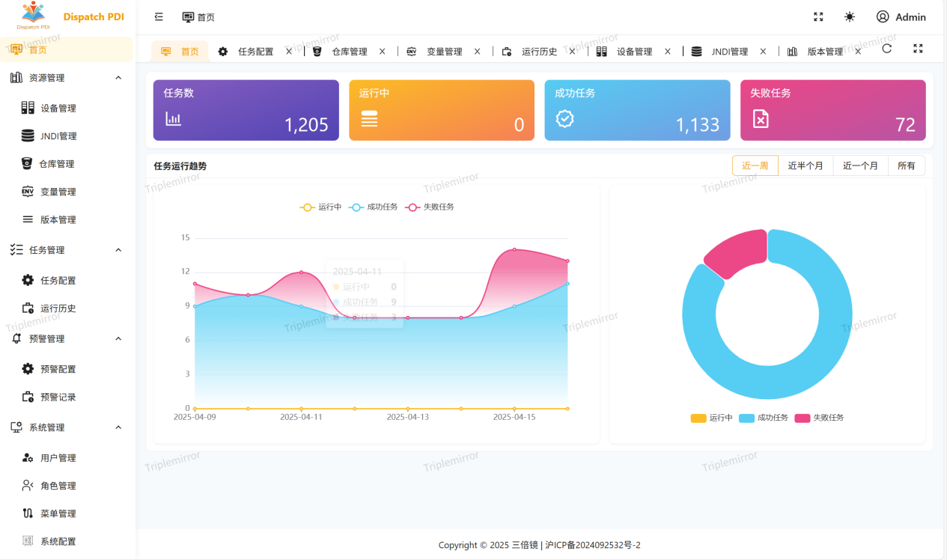
Task: Click the 用户管理 icon in sidebar
Action: click(x=28, y=457)
